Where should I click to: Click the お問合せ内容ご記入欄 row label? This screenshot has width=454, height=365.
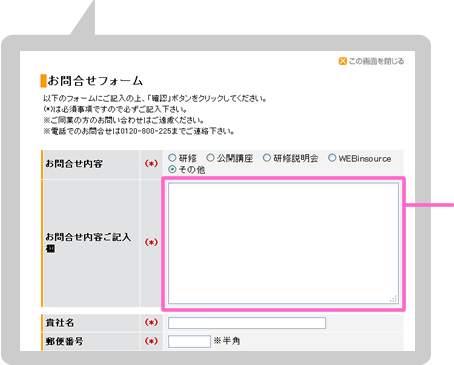88,243
